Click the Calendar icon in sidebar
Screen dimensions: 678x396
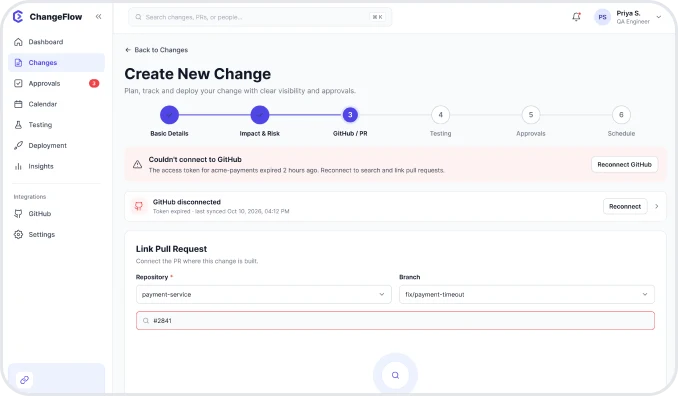tap(18, 104)
